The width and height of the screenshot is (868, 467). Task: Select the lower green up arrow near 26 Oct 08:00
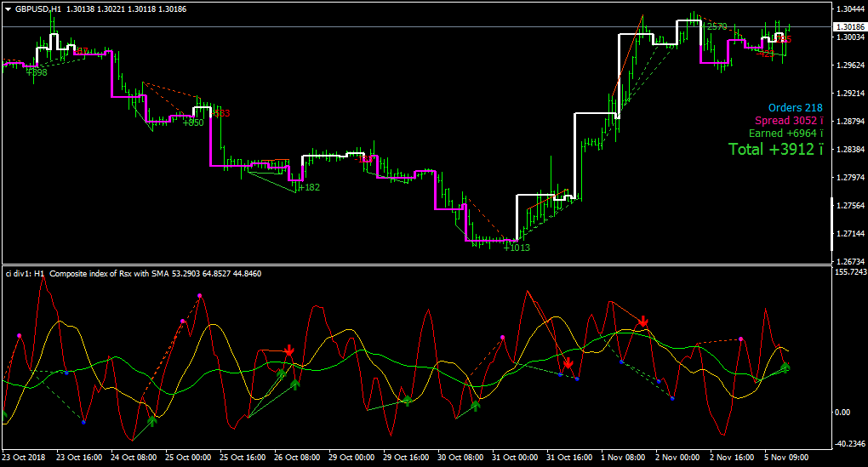tap(295, 384)
